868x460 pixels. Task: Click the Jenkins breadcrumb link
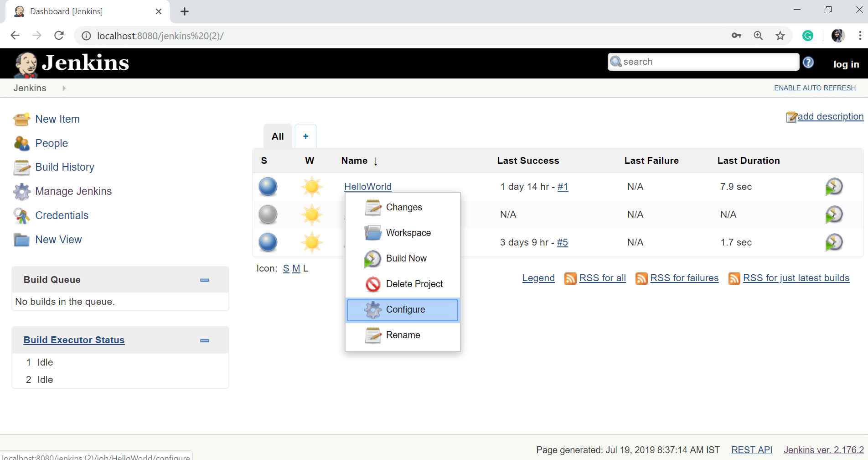coord(30,88)
